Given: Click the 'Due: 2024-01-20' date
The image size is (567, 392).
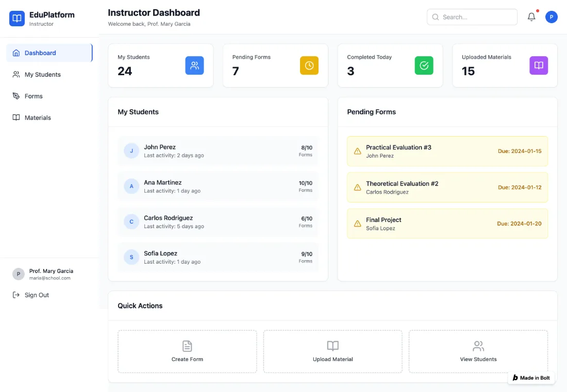Looking at the screenshot, I should point(519,224).
